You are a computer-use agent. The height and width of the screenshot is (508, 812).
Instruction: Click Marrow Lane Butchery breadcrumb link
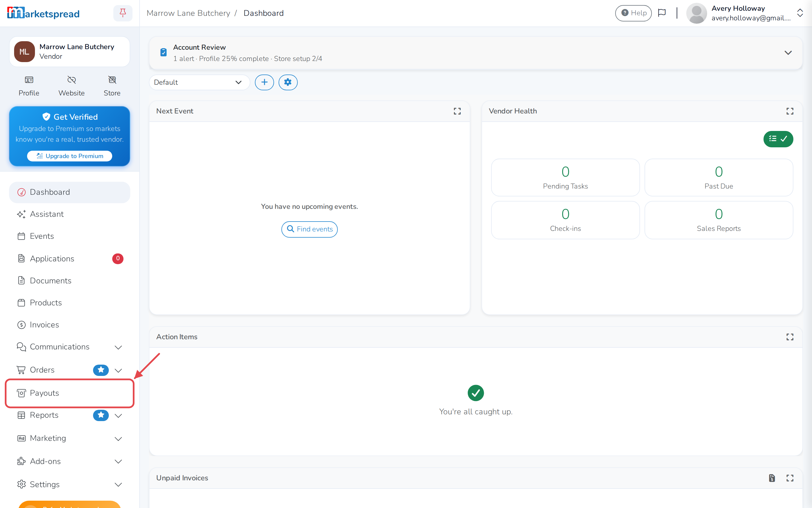click(188, 13)
